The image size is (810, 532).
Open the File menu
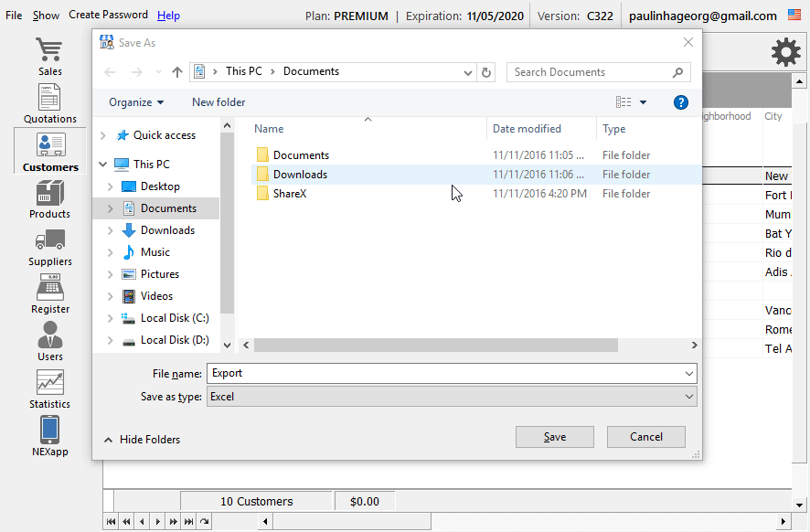[x=14, y=16]
